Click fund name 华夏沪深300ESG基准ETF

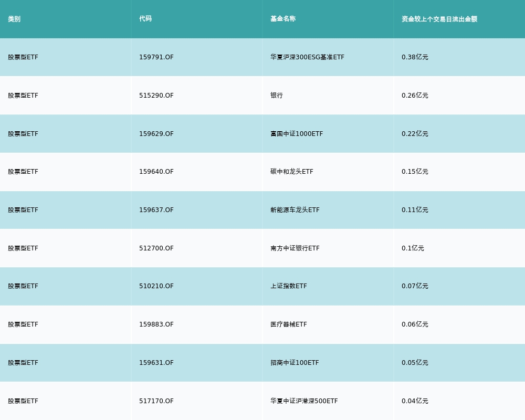307,57
